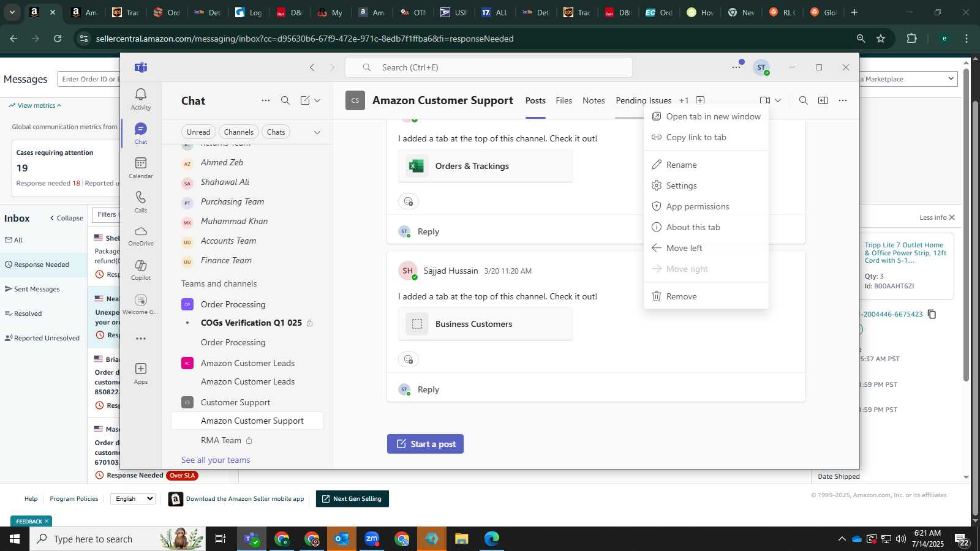Click the ST profile avatar in Teams
Screen dimensions: 980x551
click(x=761, y=67)
